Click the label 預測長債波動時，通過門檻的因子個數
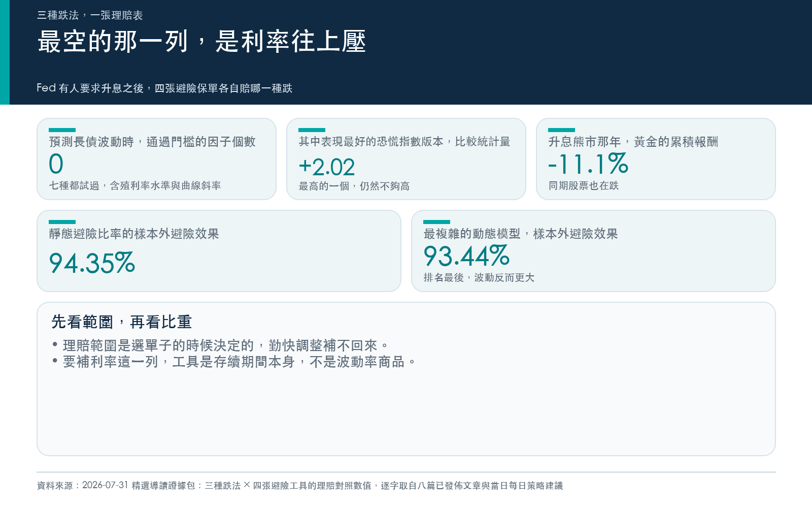This screenshot has width=812, height=508. (152, 142)
